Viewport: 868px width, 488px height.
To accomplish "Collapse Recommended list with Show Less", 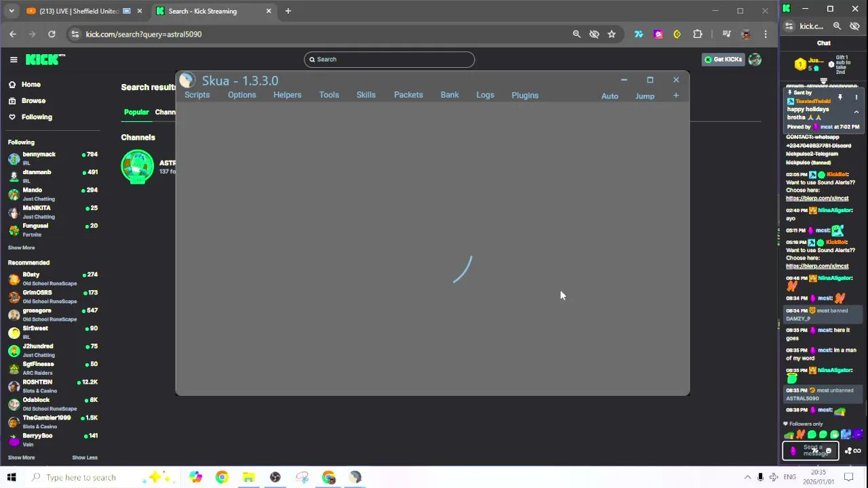I will (x=85, y=457).
